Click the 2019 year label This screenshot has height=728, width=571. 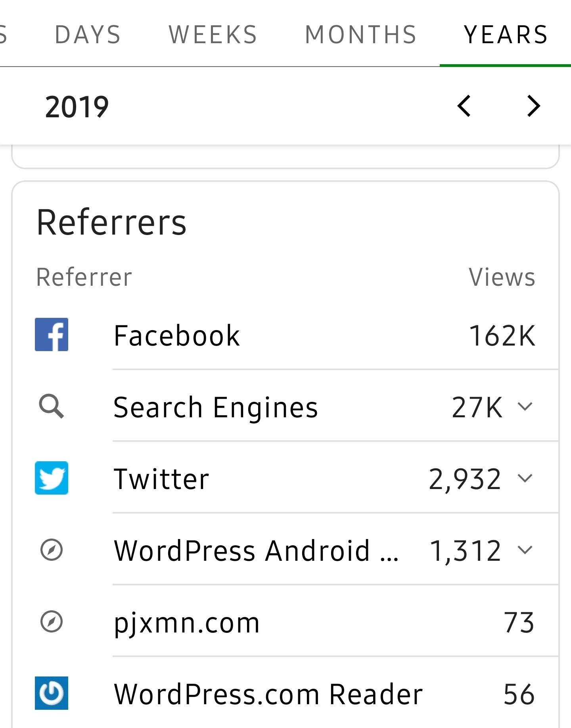(77, 107)
